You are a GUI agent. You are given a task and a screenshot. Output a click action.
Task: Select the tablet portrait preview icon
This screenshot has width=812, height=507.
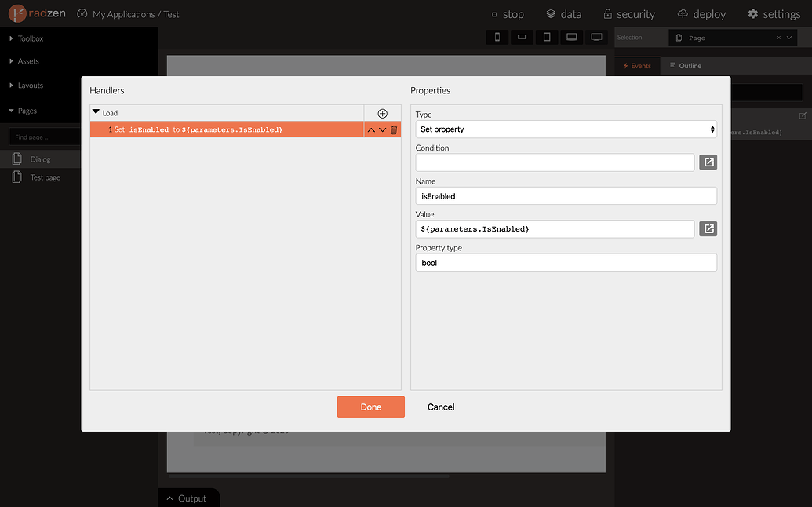547,37
